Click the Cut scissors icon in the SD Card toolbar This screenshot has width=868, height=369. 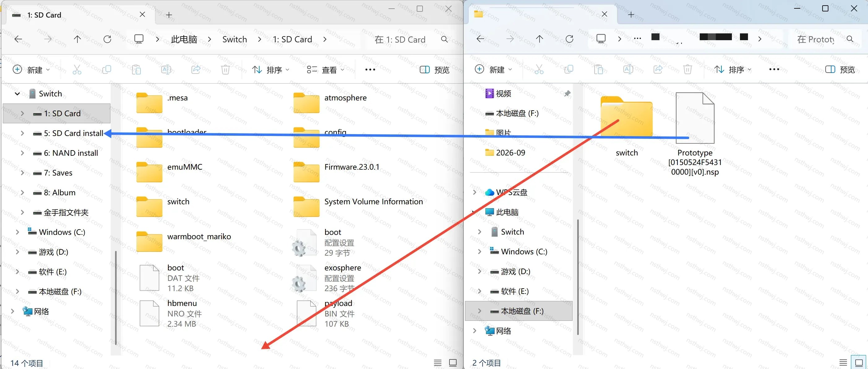tap(77, 70)
